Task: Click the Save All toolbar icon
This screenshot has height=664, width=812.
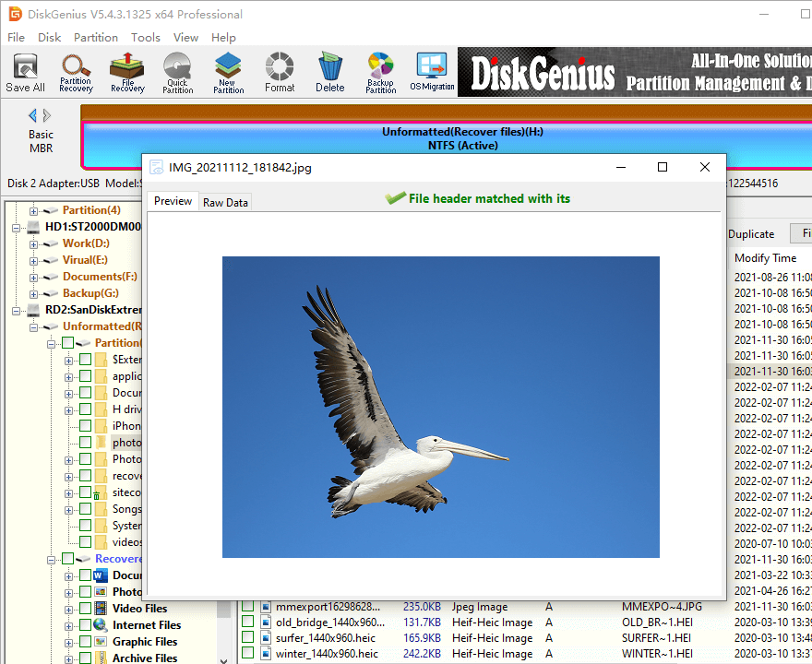Action: pyautogui.click(x=25, y=72)
